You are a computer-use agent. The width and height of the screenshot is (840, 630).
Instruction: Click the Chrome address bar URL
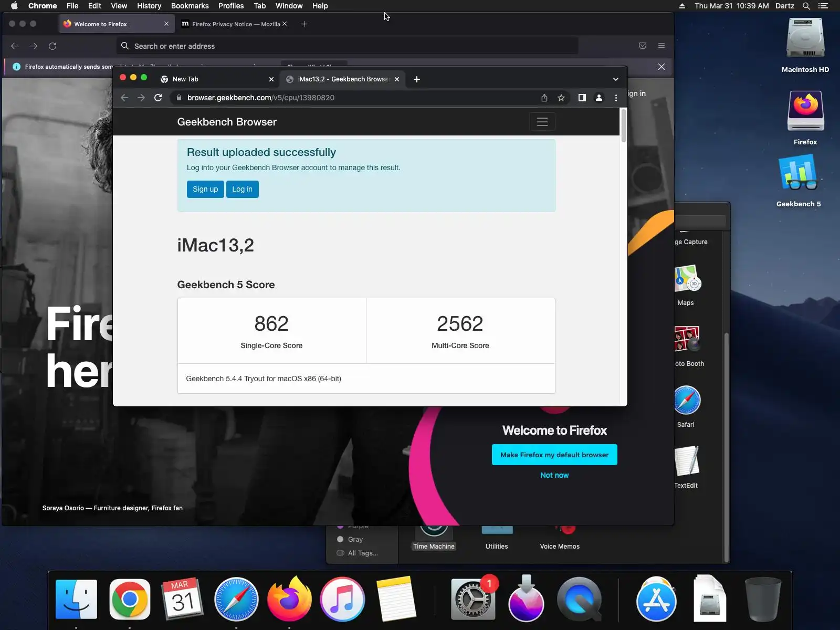coord(261,98)
